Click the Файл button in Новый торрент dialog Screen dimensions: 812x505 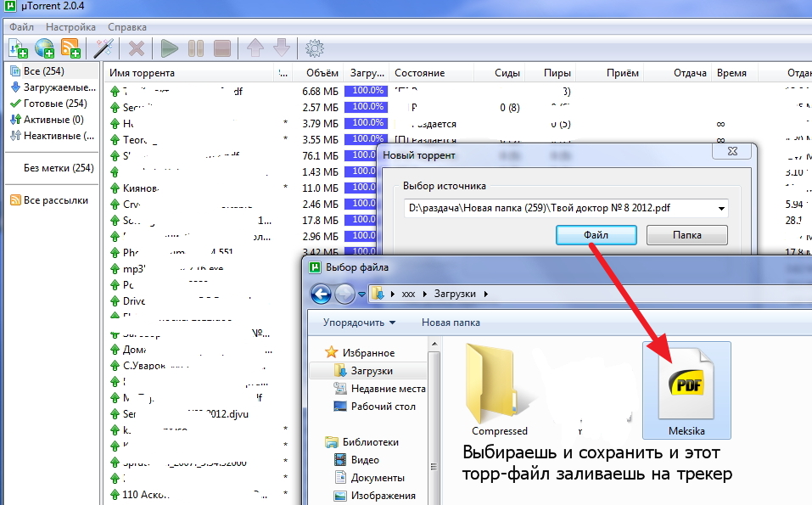596,235
